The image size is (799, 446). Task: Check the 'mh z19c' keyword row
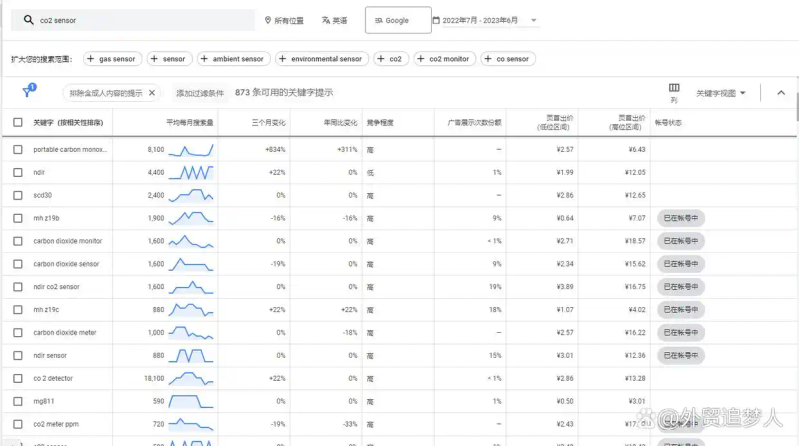click(x=18, y=309)
